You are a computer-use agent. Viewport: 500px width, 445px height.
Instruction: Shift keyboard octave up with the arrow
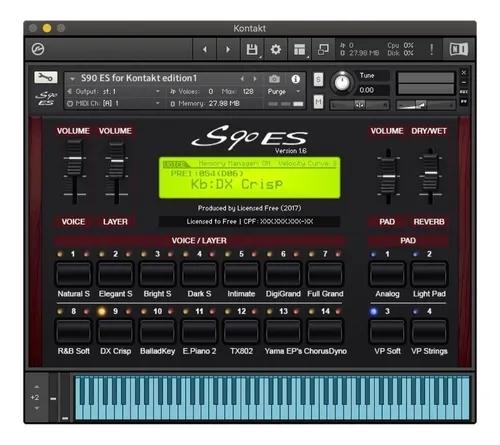(x=37, y=387)
